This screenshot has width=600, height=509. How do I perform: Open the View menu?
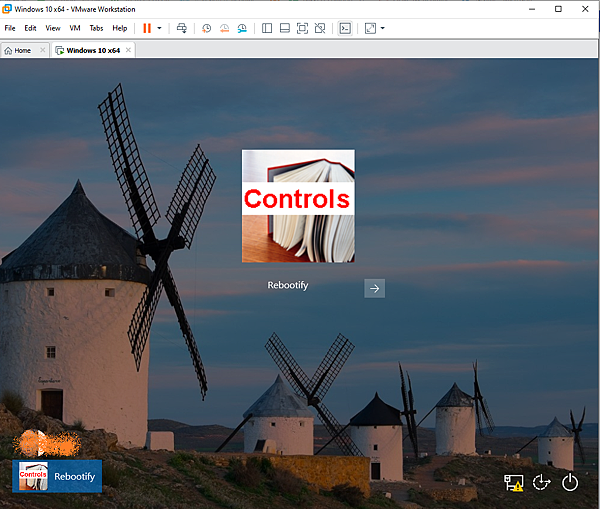53,28
